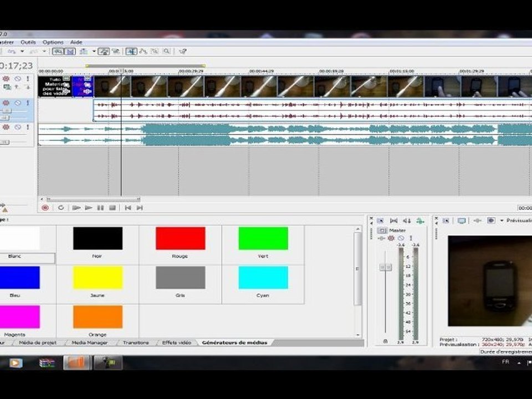Image resolution: width=532 pixels, height=399 pixels.
Task: Solo the video track
Action: [28, 79]
